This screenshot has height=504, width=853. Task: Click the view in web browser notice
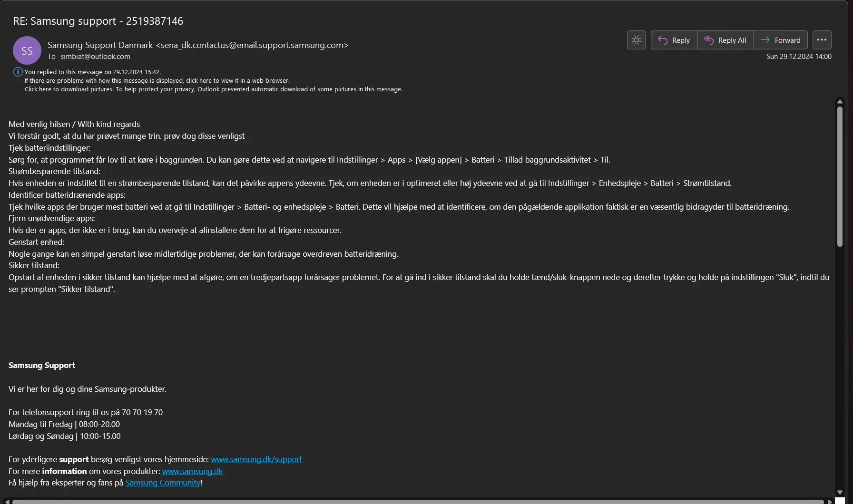157,81
